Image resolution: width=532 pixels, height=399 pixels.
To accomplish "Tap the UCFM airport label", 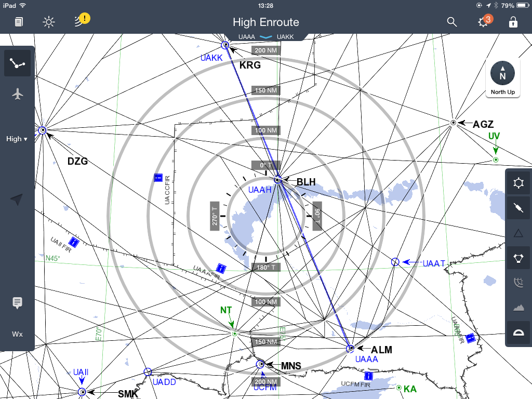I will (x=265, y=388).
